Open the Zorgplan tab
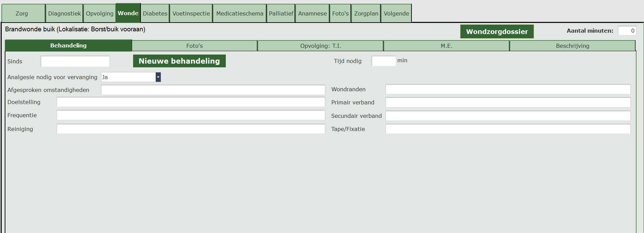This screenshot has height=233, width=644. 366,13
